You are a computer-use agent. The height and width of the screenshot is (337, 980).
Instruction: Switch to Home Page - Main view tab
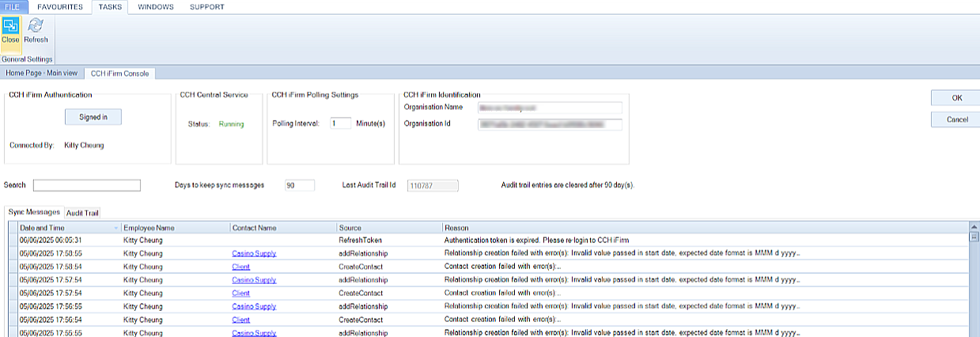tap(42, 73)
